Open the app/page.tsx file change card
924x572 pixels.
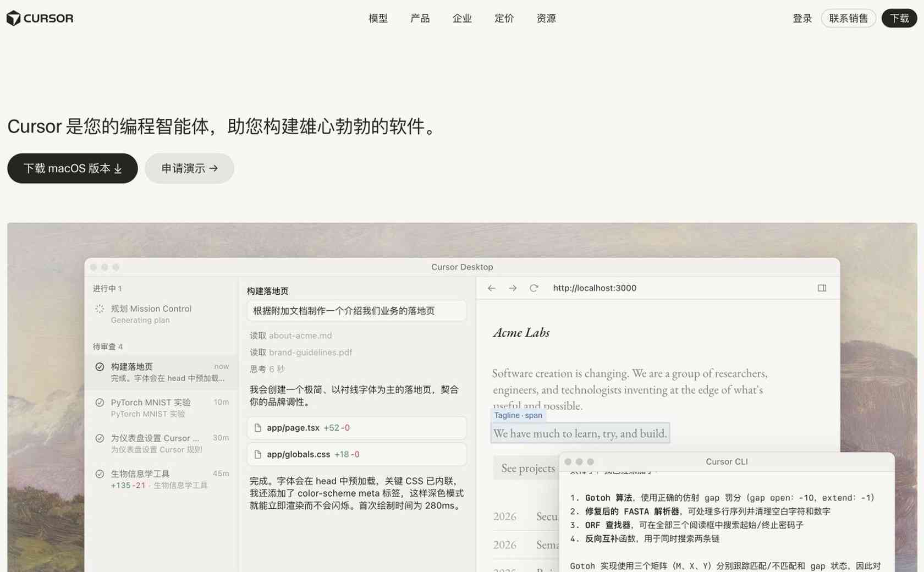click(x=356, y=428)
